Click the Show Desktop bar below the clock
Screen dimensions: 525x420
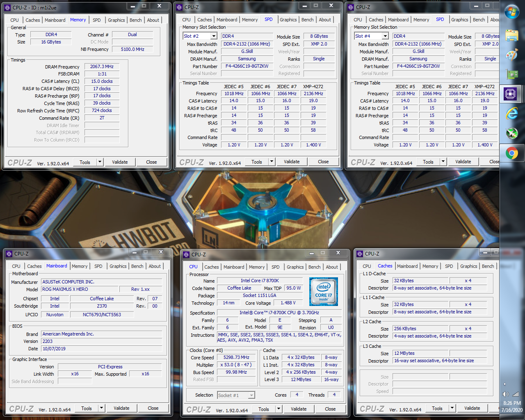(x=512, y=417)
